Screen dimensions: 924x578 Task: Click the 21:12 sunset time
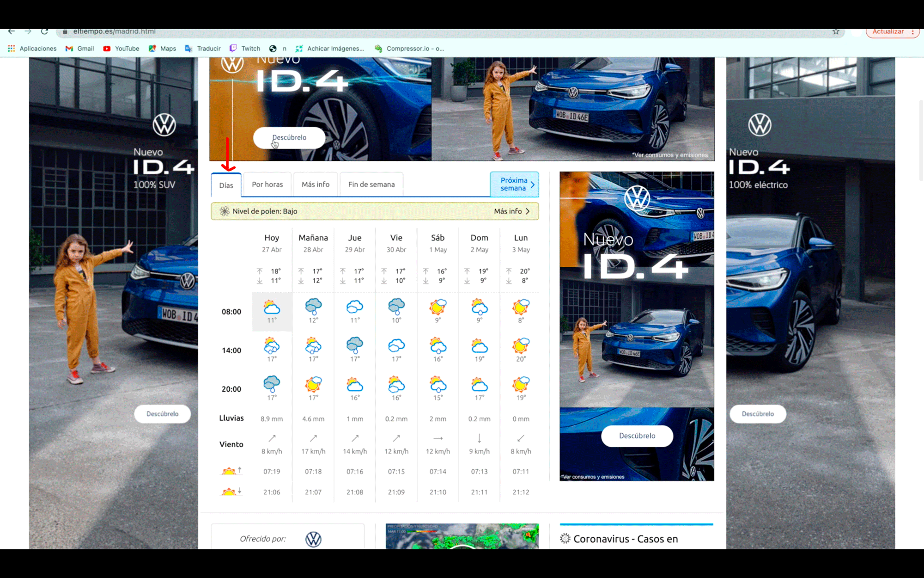coord(521,492)
